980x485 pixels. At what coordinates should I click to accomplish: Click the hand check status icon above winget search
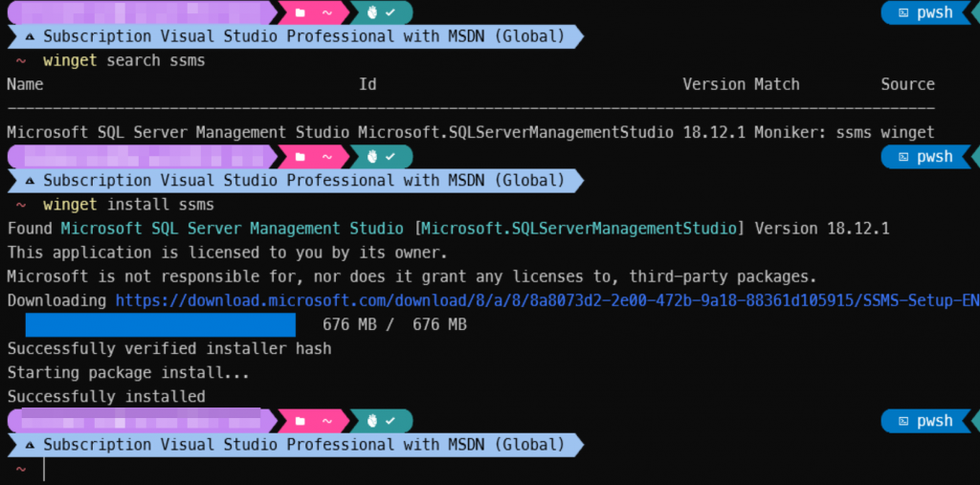381,12
